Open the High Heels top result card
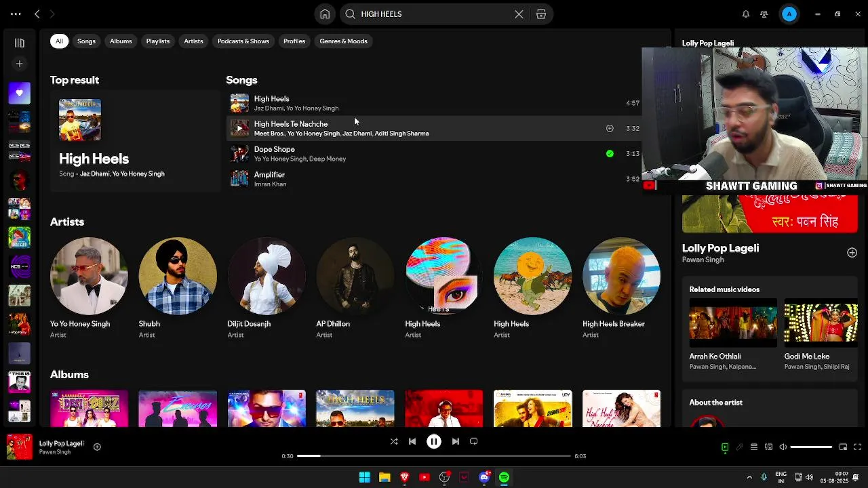This screenshot has height=488, width=868. 135,142
